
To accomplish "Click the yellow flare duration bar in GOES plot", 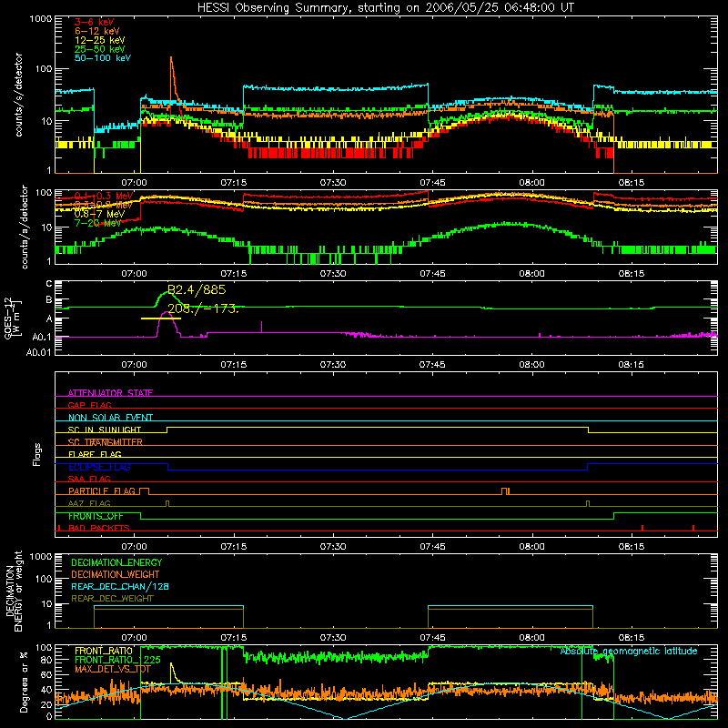I will click(x=161, y=318).
